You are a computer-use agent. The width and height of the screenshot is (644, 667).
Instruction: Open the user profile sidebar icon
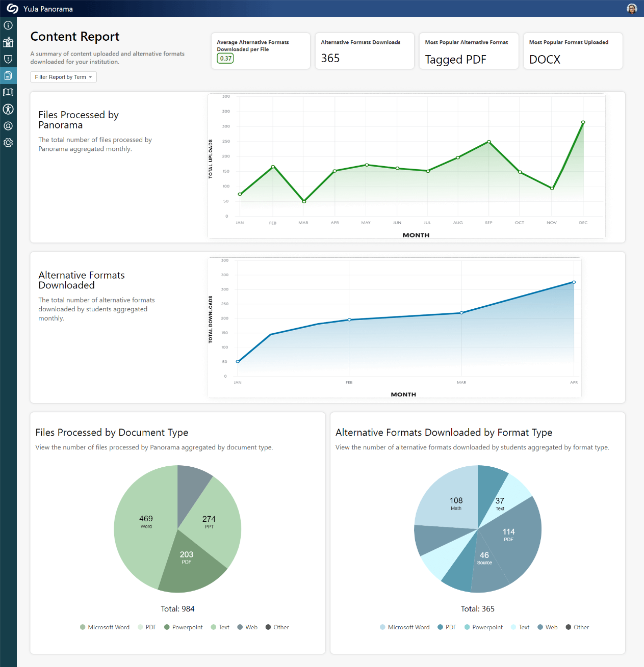pyautogui.click(x=8, y=126)
